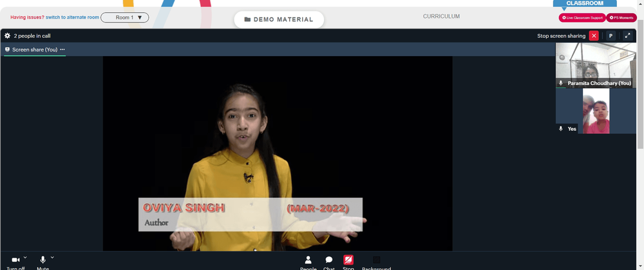Expand microphone options chevron

(x=52, y=258)
